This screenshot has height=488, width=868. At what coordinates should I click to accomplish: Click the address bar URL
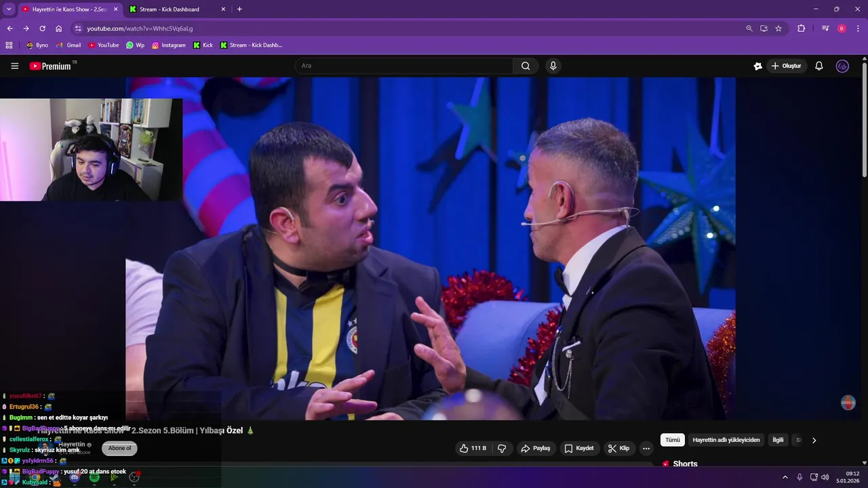point(140,28)
